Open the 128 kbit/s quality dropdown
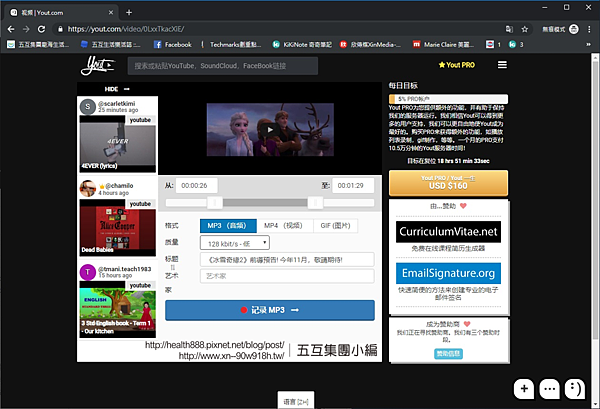Image resolution: width=600 pixels, height=409 pixels. point(235,243)
